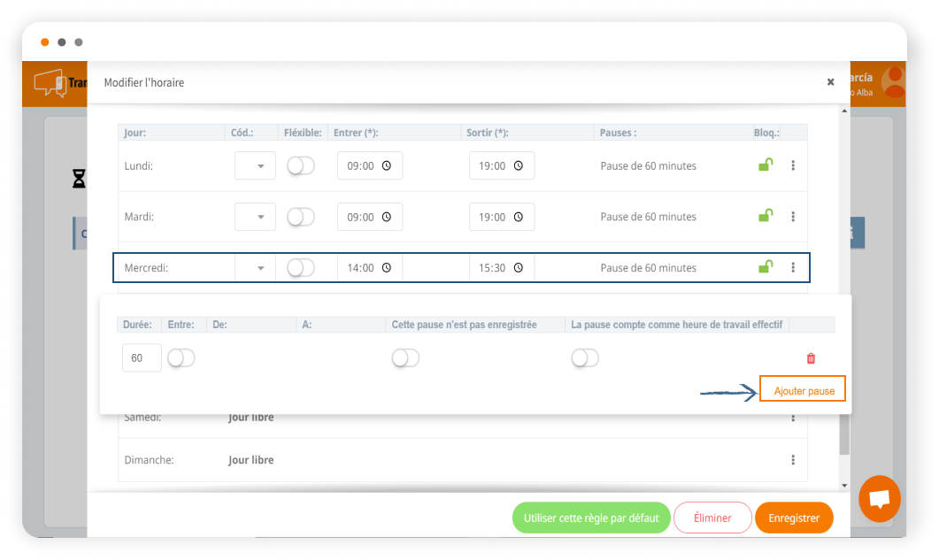Expand the code dropdown for Lundi
Image resolution: width=939 pixels, height=560 pixels.
coord(255,165)
